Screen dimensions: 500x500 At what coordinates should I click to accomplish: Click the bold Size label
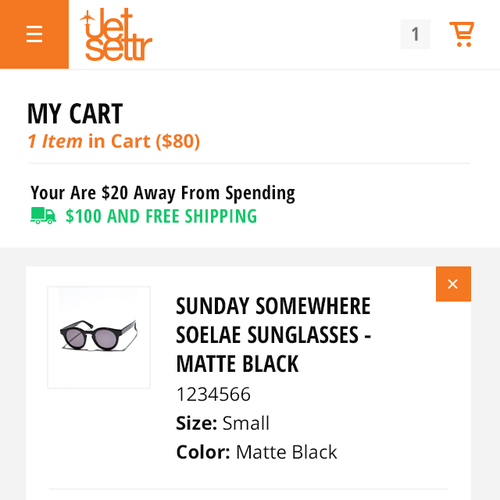(197, 423)
